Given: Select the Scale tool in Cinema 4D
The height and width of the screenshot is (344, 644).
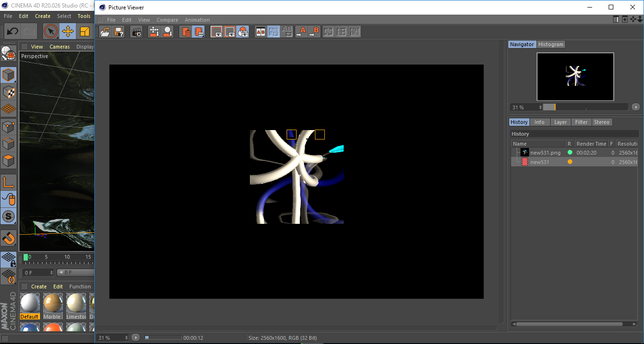Looking at the screenshot, I should (x=85, y=31).
